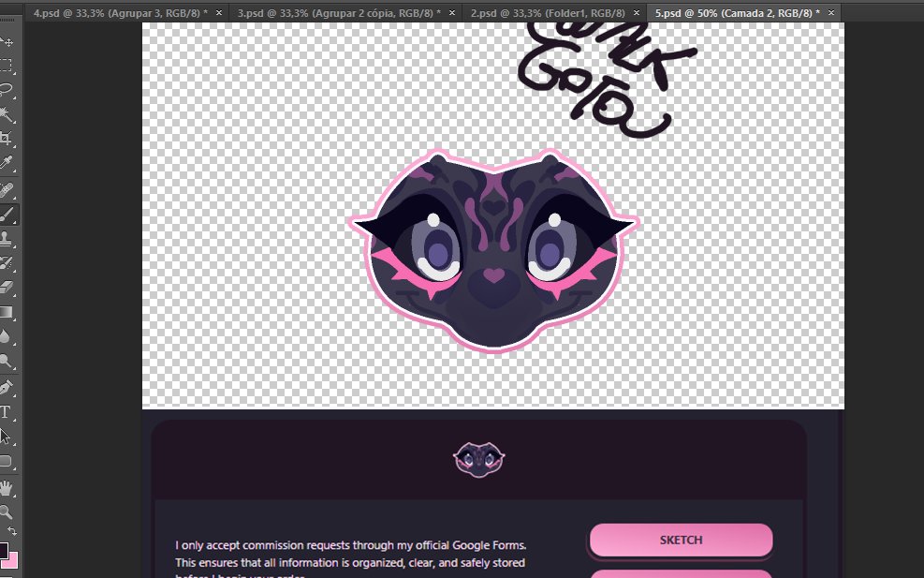The width and height of the screenshot is (924, 578).
Task: Select the Gradient tool
Action: point(7,312)
